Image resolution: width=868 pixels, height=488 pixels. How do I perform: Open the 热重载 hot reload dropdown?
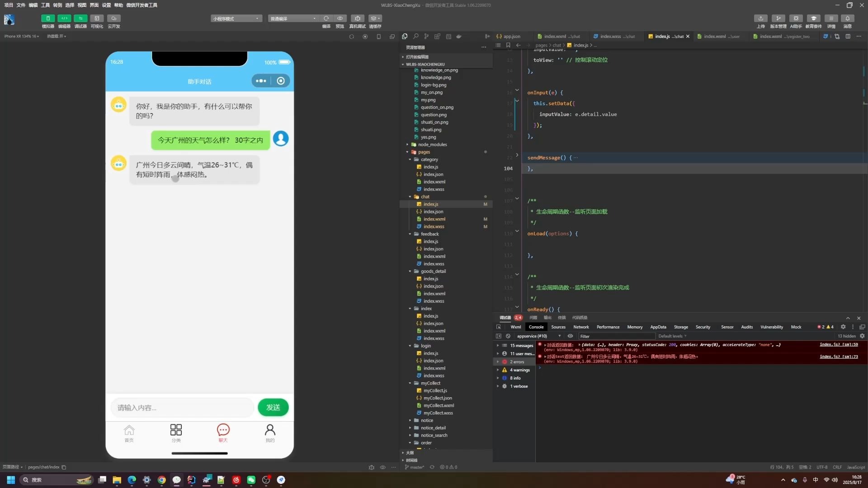57,36
